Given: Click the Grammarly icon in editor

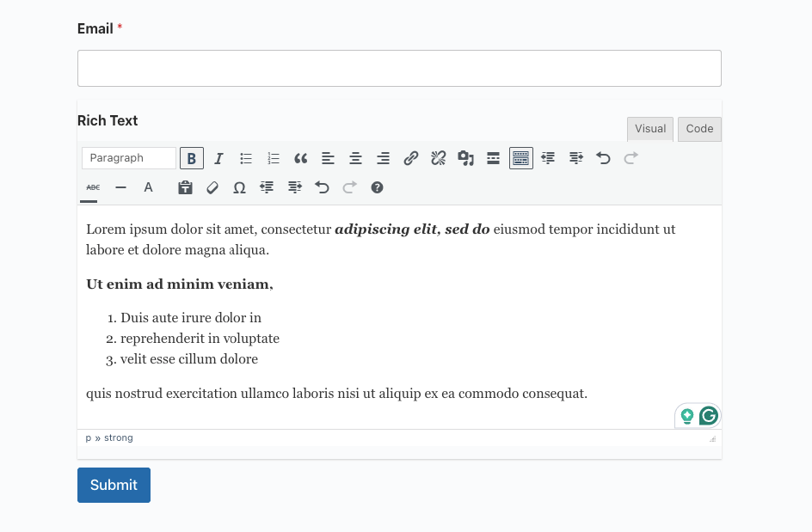Looking at the screenshot, I should pos(709,416).
